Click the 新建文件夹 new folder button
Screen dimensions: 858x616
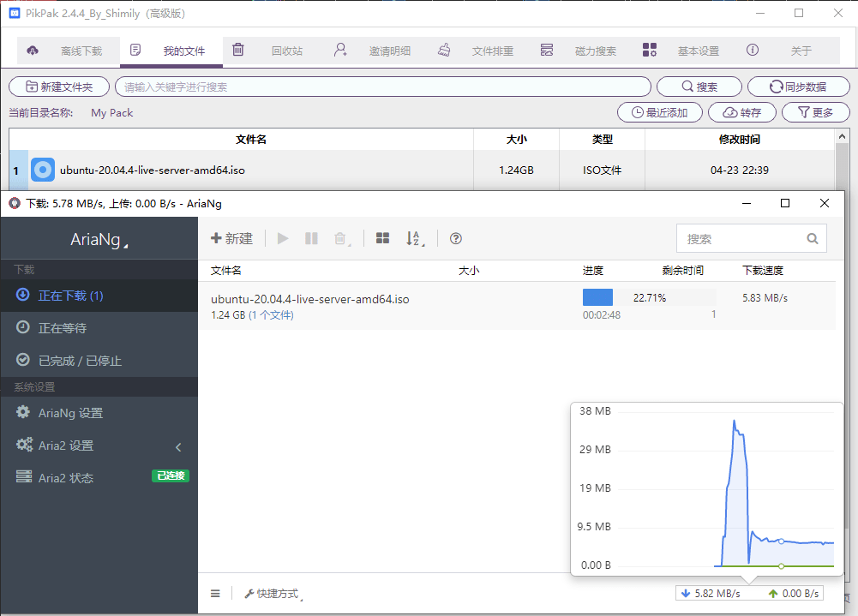click(59, 87)
